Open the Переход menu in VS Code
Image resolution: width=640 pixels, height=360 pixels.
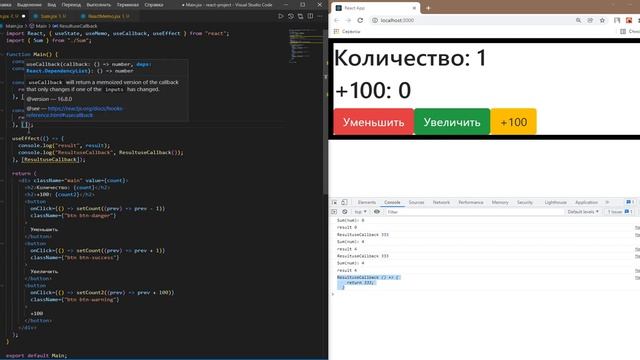click(71, 5)
